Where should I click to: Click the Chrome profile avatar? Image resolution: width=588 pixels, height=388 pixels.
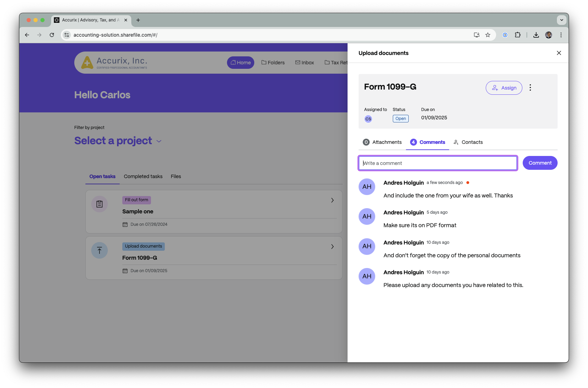click(x=549, y=35)
